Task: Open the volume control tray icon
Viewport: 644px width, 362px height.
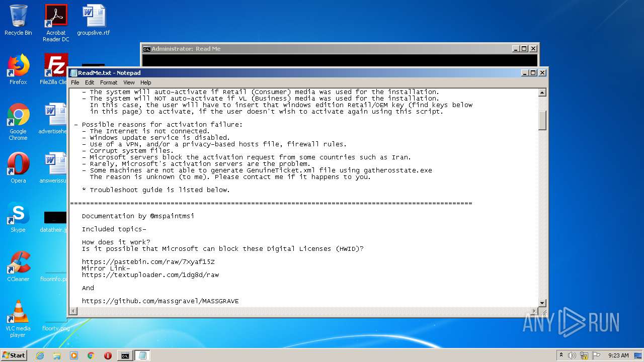Action: [x=572, y=355]
